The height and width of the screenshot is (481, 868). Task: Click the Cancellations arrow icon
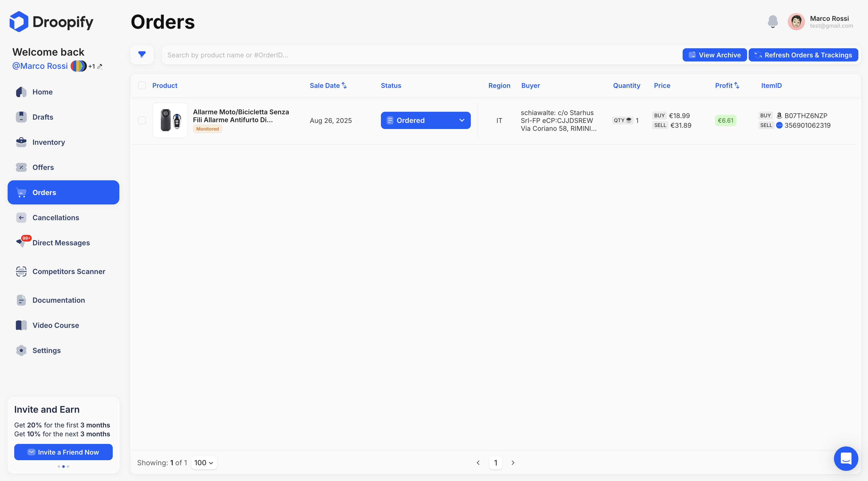[x=21, y=217]
